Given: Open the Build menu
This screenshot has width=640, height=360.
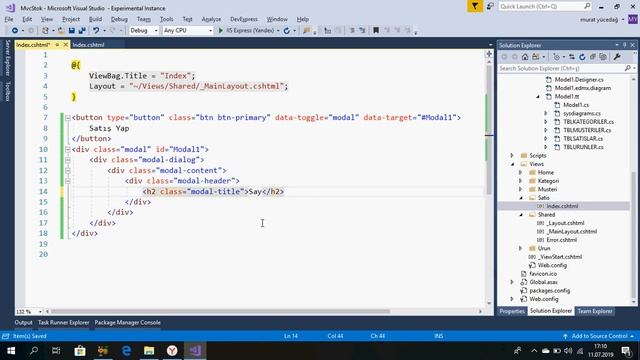Looking at the screenshot, I should (95, 19).
